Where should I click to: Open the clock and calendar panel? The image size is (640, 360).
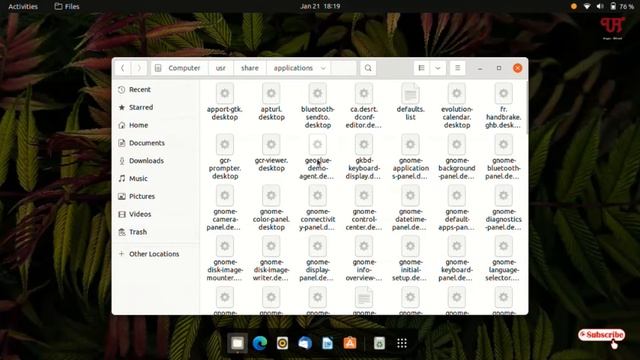tap(320, 6)
